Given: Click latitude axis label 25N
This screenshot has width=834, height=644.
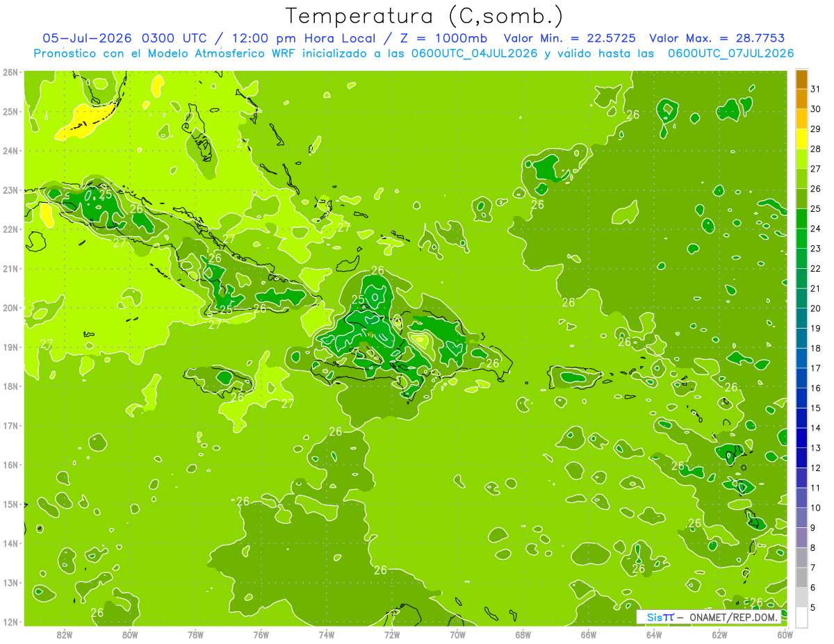Looking at the screenshot, I should (10, 111).
